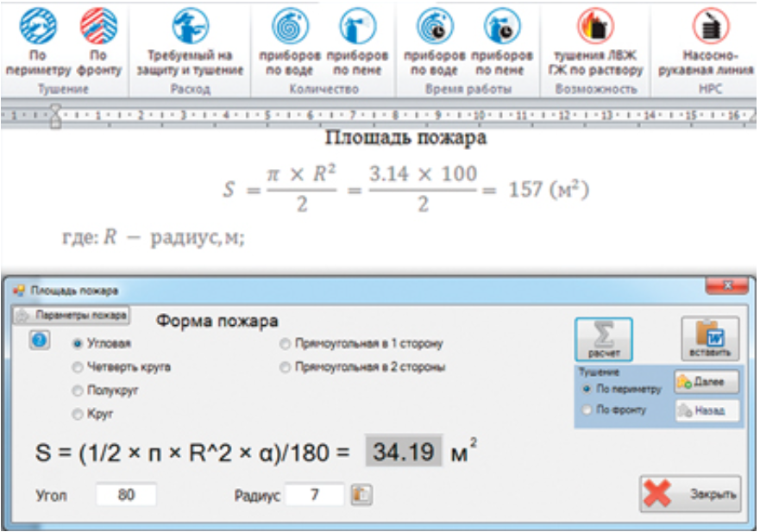Open 'приборов по воде' in Количество group

pos(289,41)
